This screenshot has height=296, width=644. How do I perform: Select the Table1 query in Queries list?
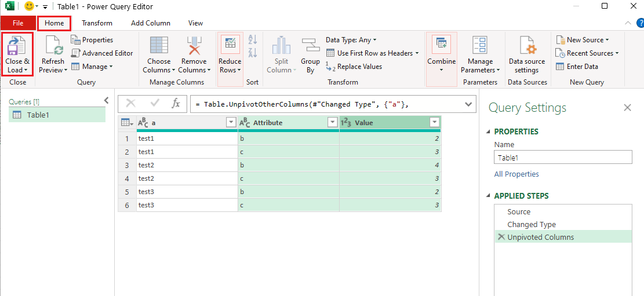click(57, 115)
